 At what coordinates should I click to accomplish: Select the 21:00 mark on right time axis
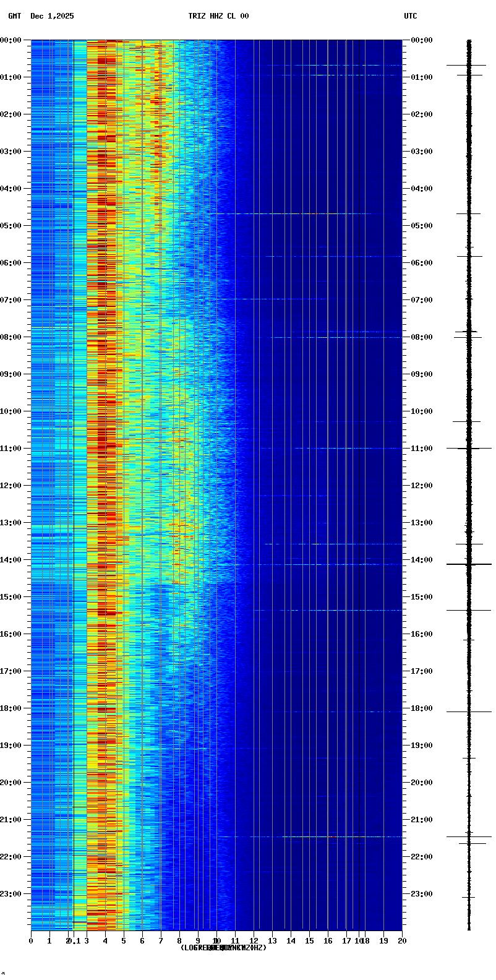pyautogui.click(x=421, y=820)
